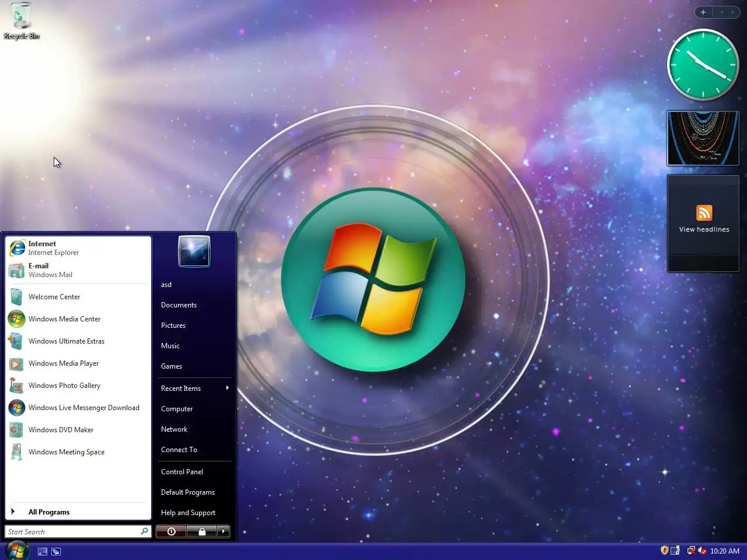Viewport: 747px width, 560px height.
Task: Click the RSS feed icon in headlines gadget
Action: [704, 213]
